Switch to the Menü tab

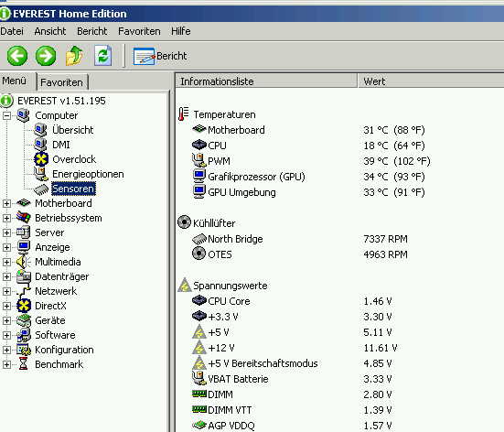tap(14, 81)
